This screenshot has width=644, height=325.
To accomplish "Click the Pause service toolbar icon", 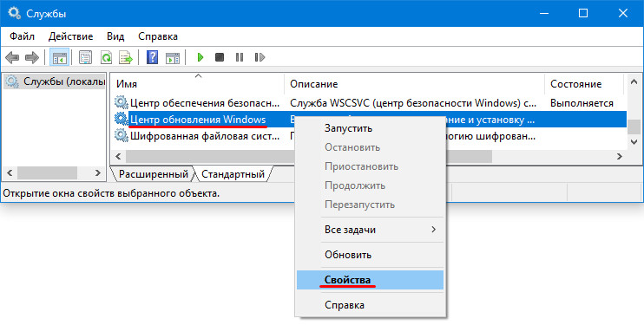I will (240, 57).
